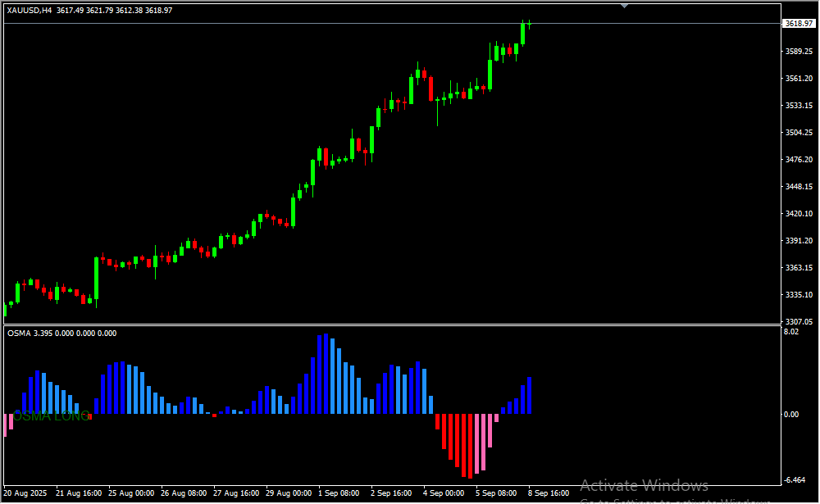
Task: Click the 20 Aug 2025 date label
Action: tap(27, 493)
